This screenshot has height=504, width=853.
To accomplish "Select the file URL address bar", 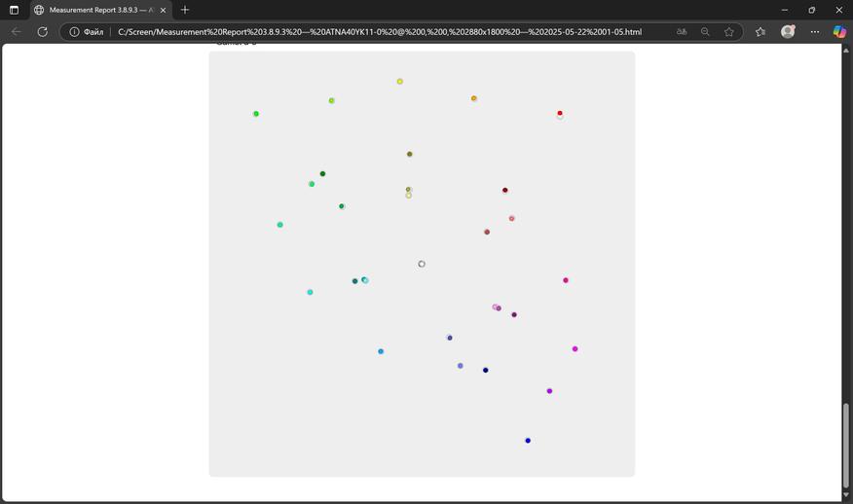I will (x=380, y=31).
